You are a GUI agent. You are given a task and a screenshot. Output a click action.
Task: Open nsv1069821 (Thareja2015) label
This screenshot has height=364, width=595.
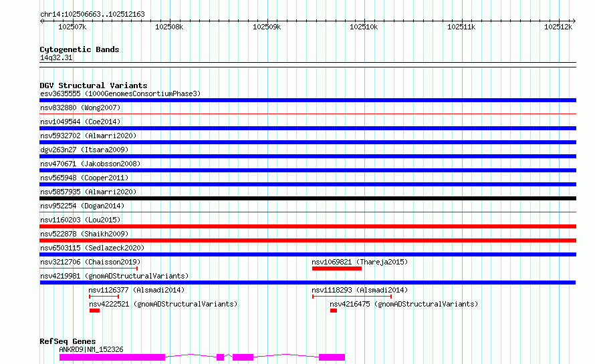360,262
